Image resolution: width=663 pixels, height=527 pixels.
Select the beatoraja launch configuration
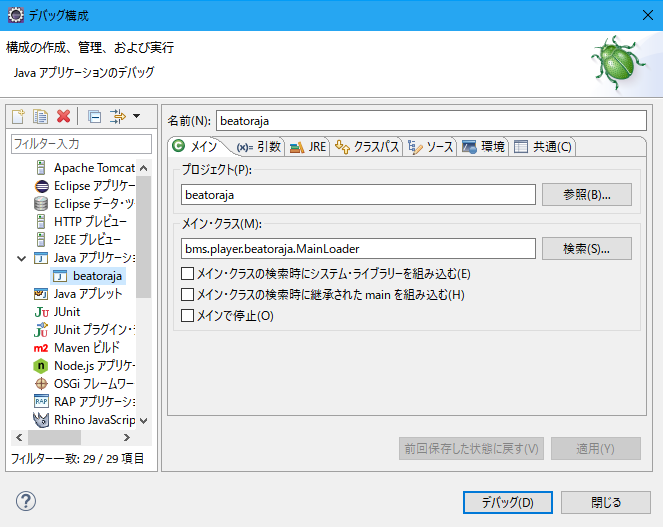88,276
